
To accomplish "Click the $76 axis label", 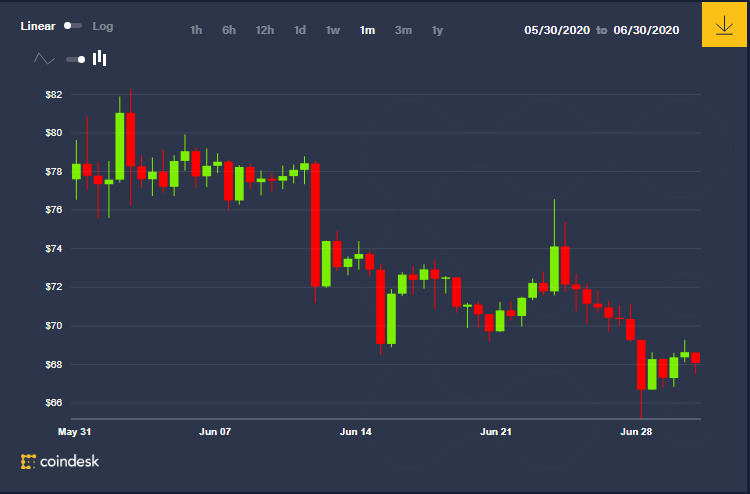I will (54, 209).
